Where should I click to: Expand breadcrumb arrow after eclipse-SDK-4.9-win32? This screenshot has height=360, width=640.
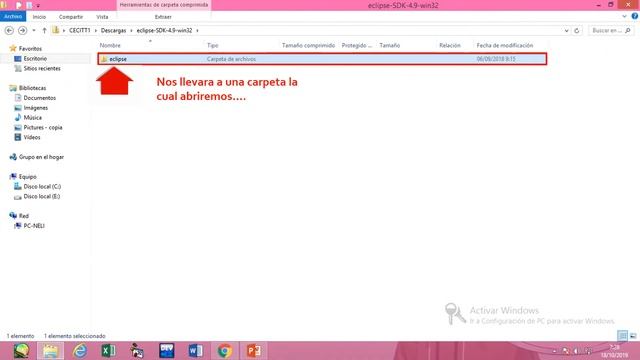click(x=197, y=31)
